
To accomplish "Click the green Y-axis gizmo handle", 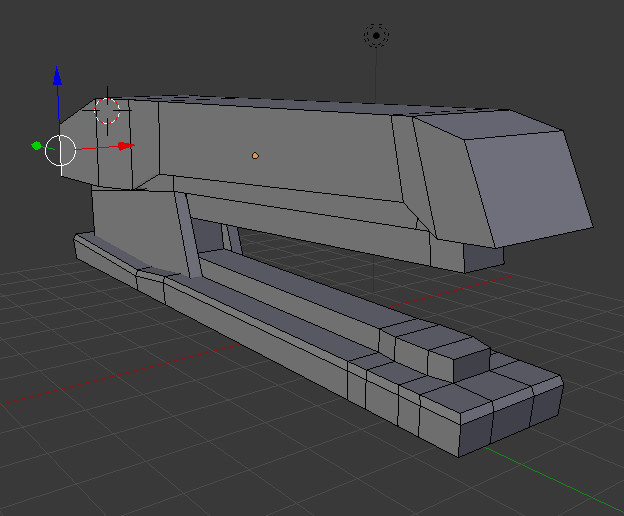I will (x=36, y=146).
